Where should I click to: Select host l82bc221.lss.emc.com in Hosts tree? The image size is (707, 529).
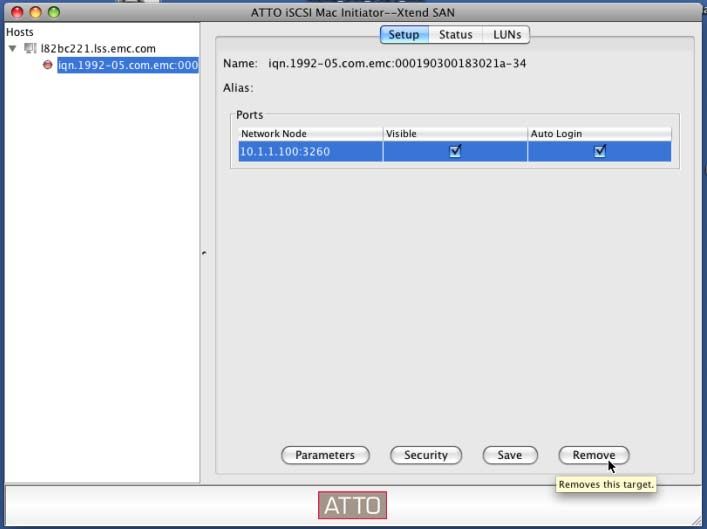click(x=98, y=48)
